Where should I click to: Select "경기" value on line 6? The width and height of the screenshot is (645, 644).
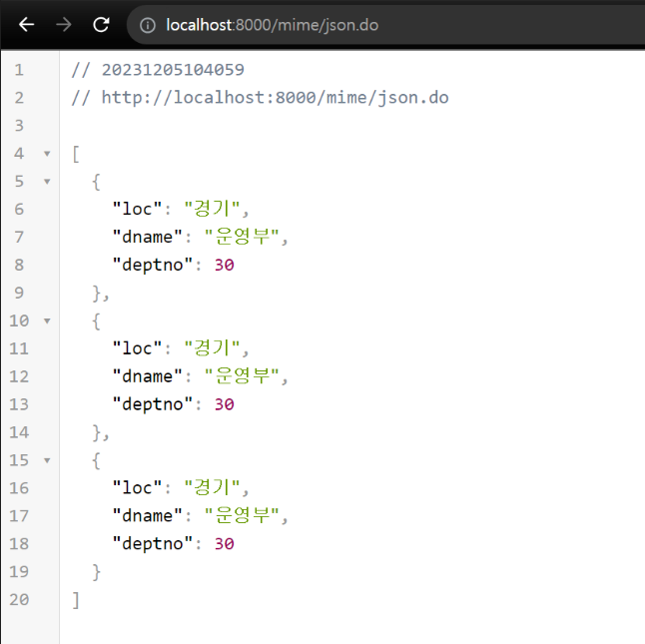[x=213, y=209]
